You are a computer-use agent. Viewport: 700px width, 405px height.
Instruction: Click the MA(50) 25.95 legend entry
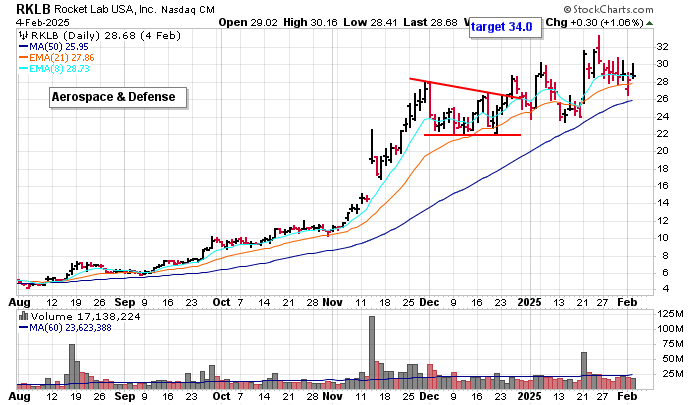tap(54, 46)
